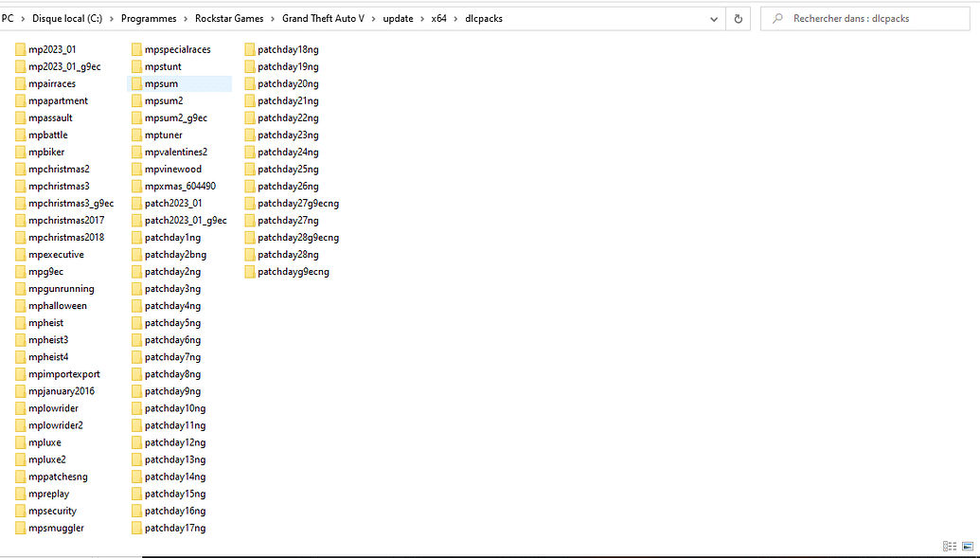This screenshot has height=558, width=980.
Task: Select the folder name 'mpreplay'
Action: point(48,495)
